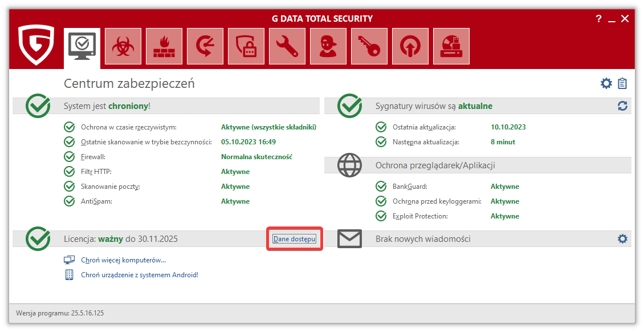This screenshot has width=644, height=332.
Task: Click the envelope messages icon
Action: [x=349, y=238]
